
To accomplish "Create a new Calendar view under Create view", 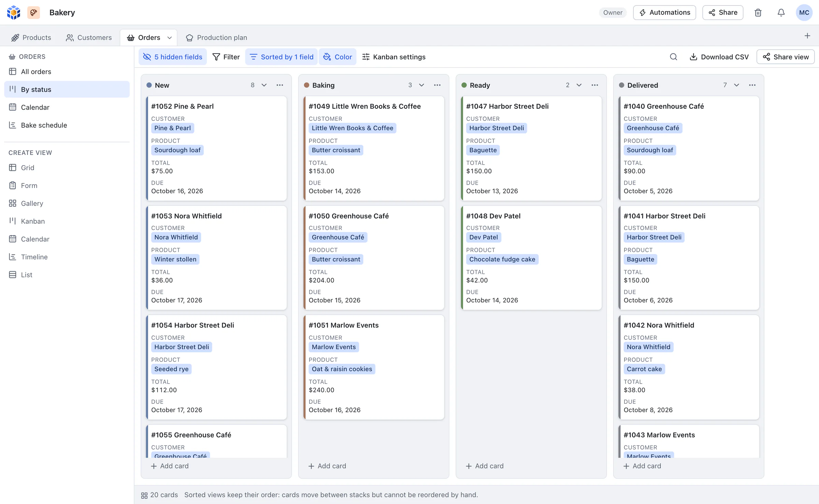I will (67, 239).
